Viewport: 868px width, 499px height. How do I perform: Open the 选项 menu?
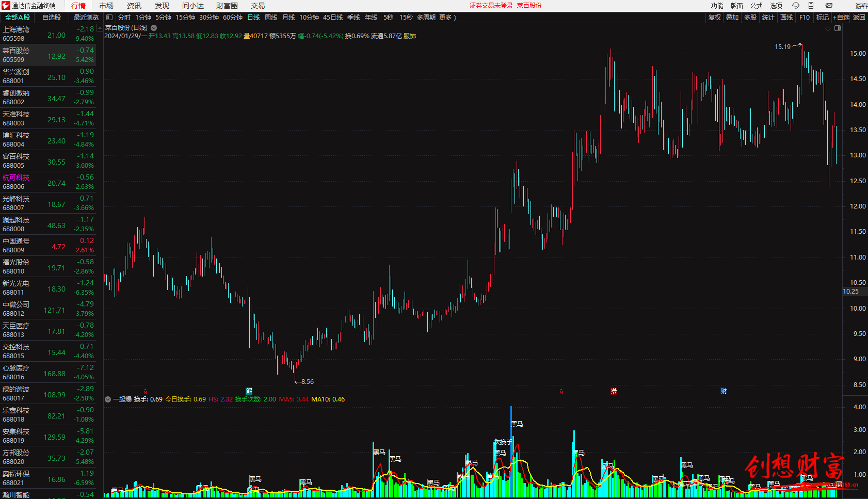(776, 6)
